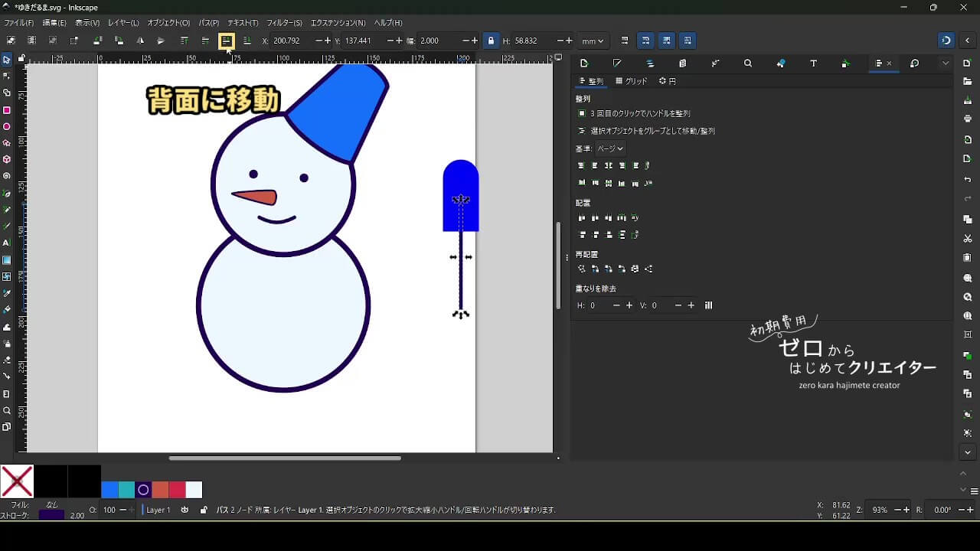Open the パス(P) menu
Image resolution: width=980 pixels, height=551 pixels.
208,23
